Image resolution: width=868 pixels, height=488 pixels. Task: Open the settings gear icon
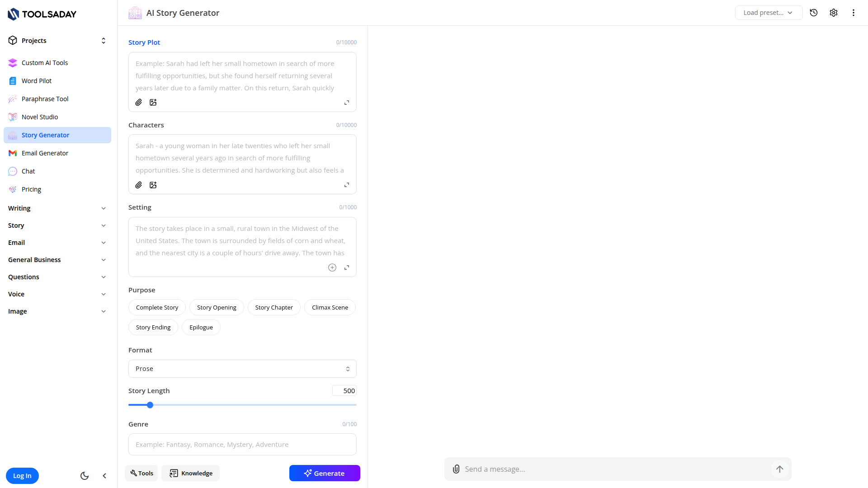pos(834,13)
